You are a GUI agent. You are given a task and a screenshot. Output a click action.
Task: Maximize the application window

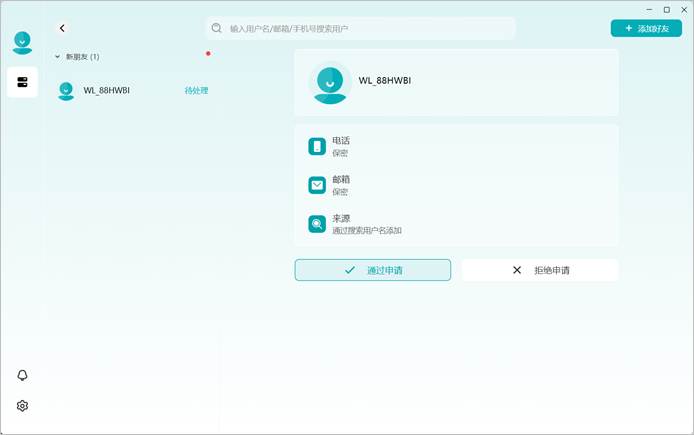coord(667,10)
